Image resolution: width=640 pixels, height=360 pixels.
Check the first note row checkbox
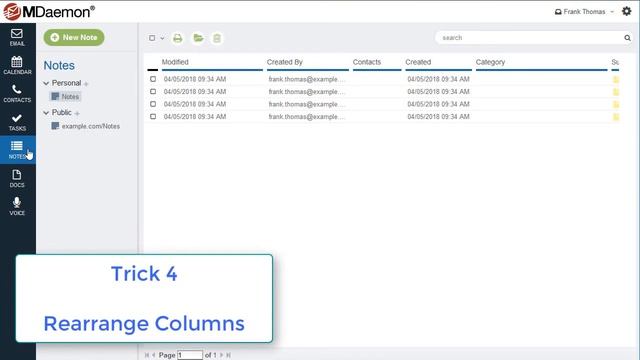[153, 79]
